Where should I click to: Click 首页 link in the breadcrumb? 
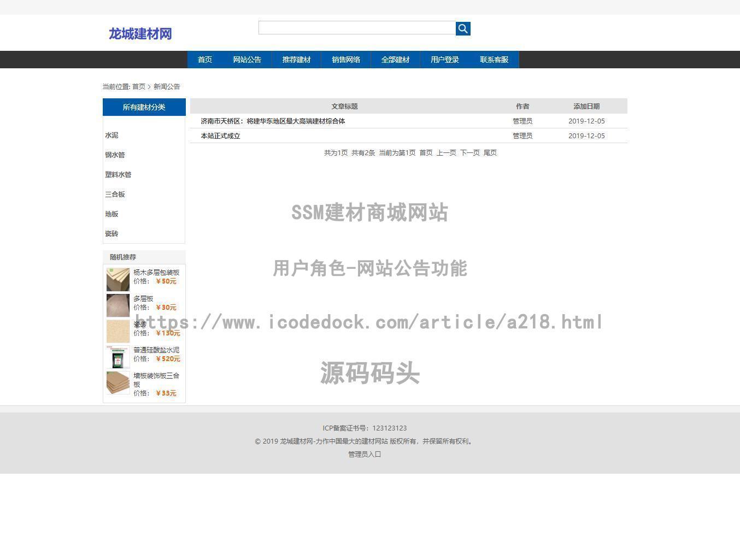click(x=138, y=86)
